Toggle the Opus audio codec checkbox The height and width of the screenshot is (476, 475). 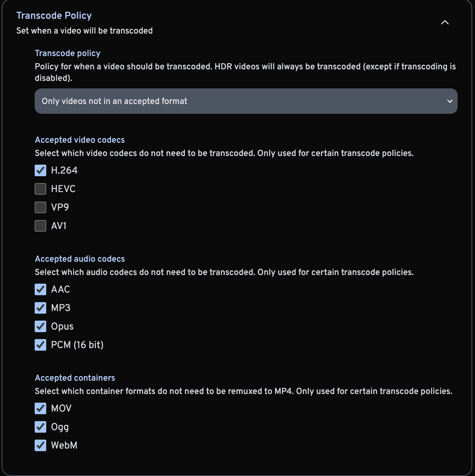tap(40, 326)
